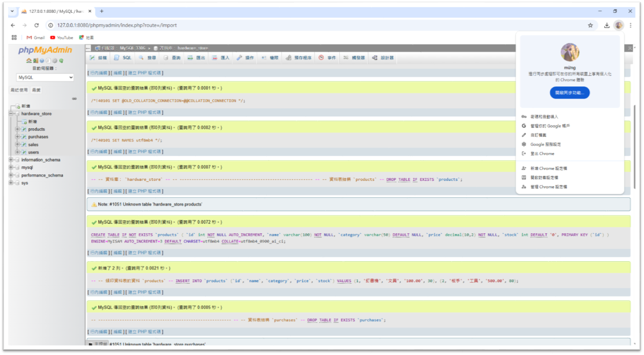Open the Chrome downloads icon
The height and width of the screenshot is (355, 644).
coord(606,25)
